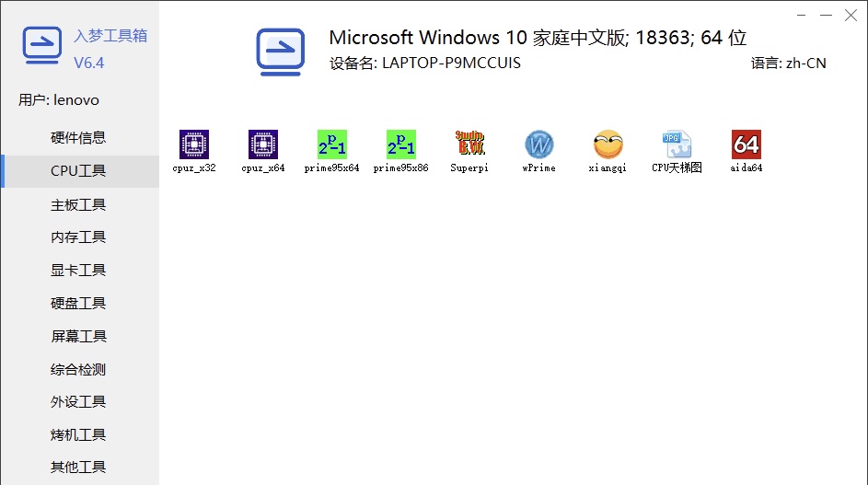The height and width of the screenshot is (485, 868).
Task: Show the 显卡工具 category
Action: pos(78,271)
